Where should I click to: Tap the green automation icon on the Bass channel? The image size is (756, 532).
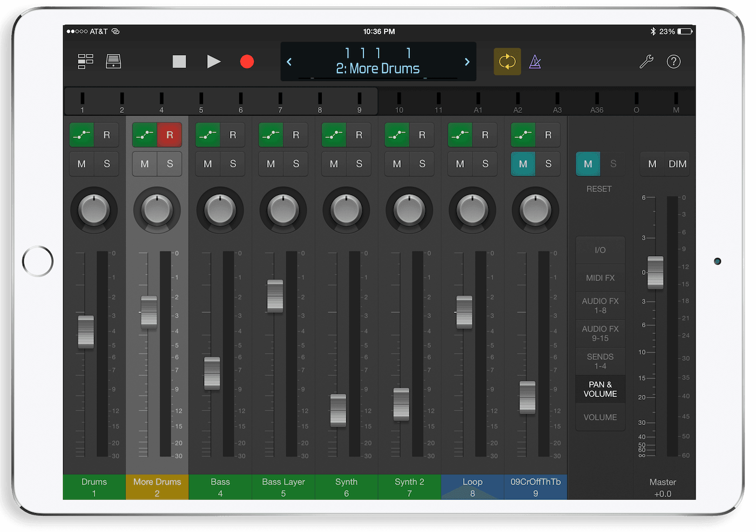tap(207, 134)
